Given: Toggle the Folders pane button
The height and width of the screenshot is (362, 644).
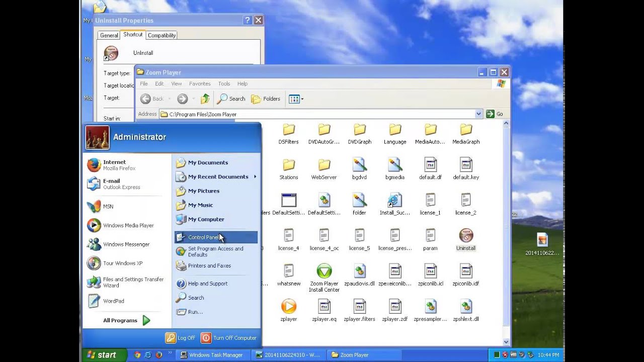Looking at the screenshot, I should (266, 99).
